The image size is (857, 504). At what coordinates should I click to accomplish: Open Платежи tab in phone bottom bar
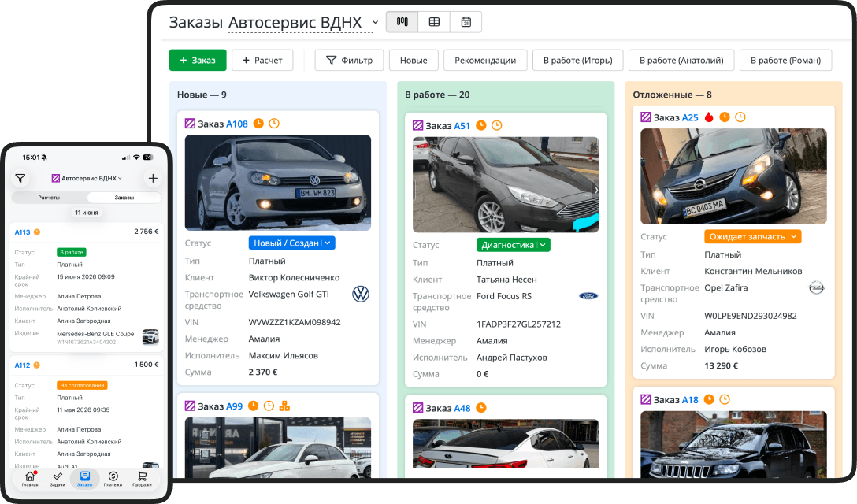click(113, 479)
